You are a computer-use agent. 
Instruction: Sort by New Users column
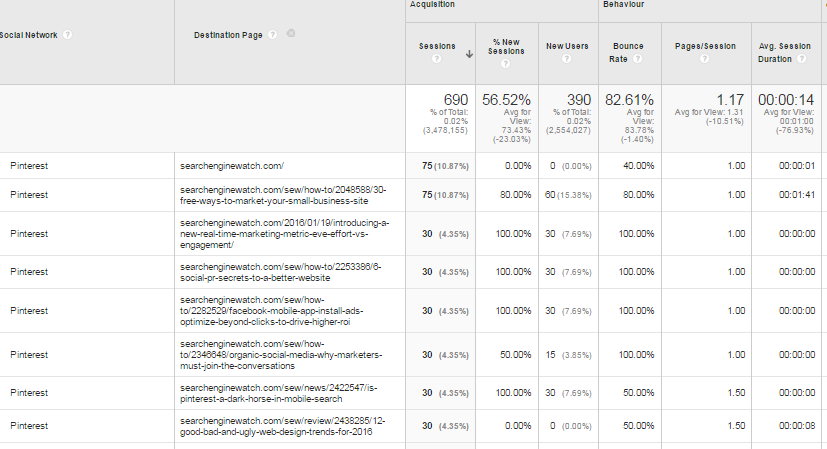click(567, 46)
